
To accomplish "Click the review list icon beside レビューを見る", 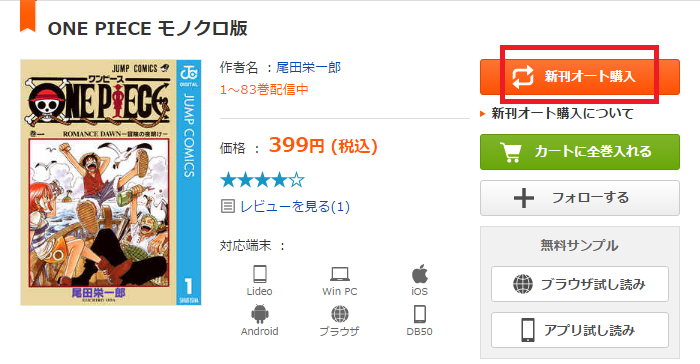I will (228, 206).
